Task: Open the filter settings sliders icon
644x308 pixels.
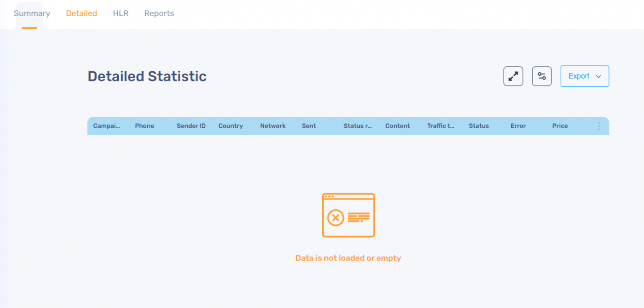Action: [x=541, y=76]
